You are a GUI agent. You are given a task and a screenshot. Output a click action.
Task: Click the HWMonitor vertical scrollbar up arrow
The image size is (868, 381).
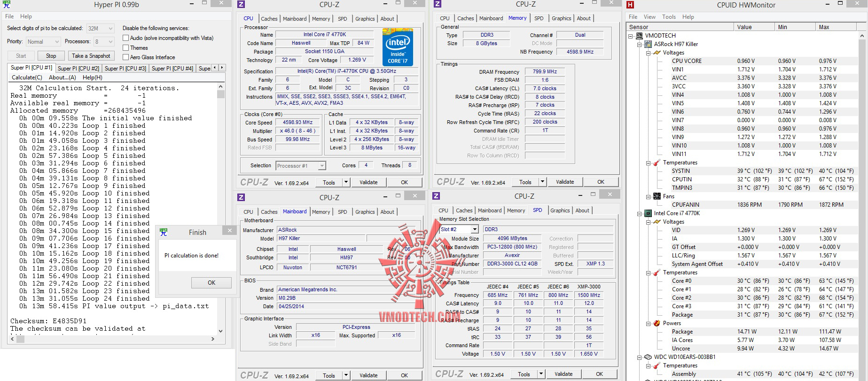click(862, 36)
